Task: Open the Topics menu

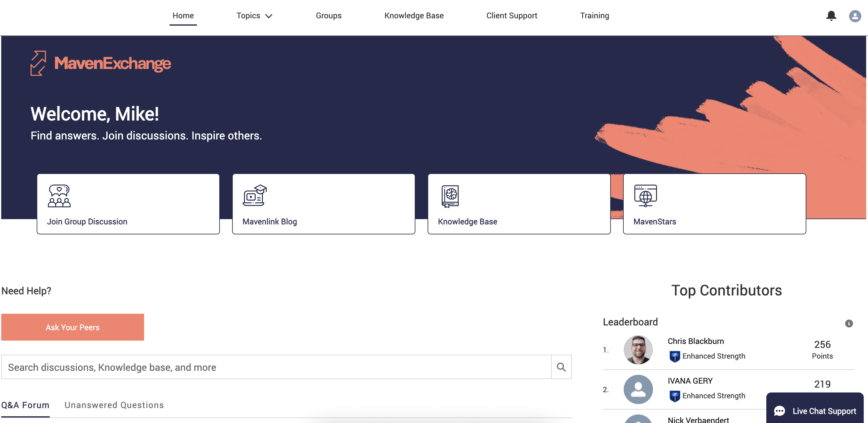Action: click(x=254, y=16)
